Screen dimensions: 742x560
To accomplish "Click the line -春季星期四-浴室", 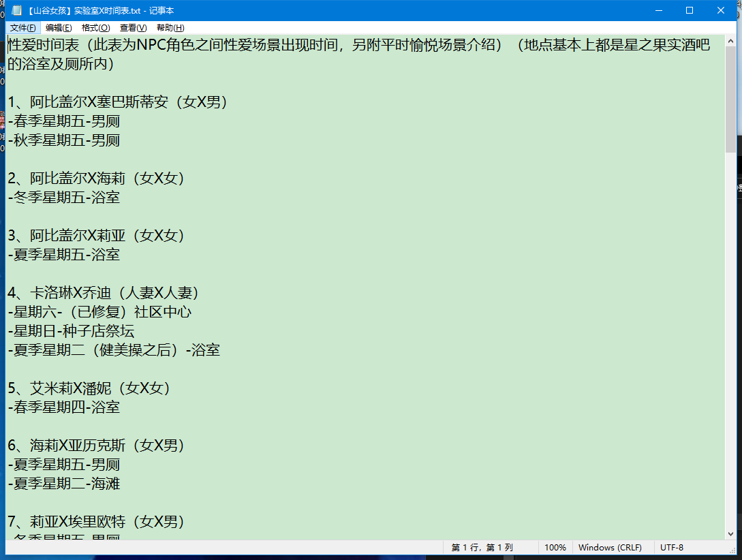I will coord(64,407).
